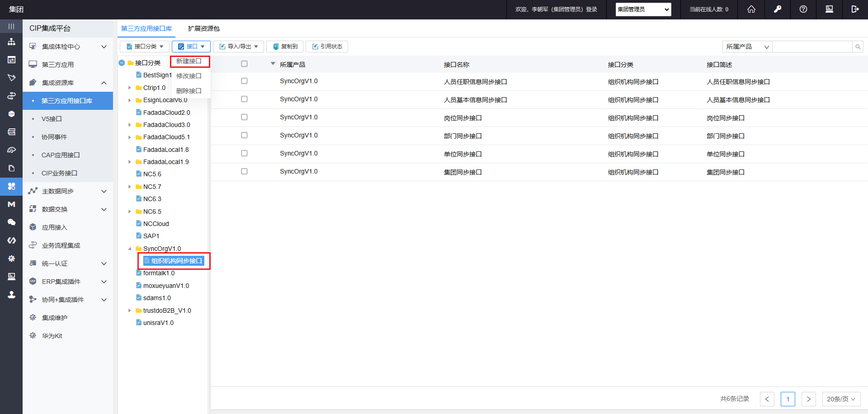Click the logout icon at top right

(855, 9)
